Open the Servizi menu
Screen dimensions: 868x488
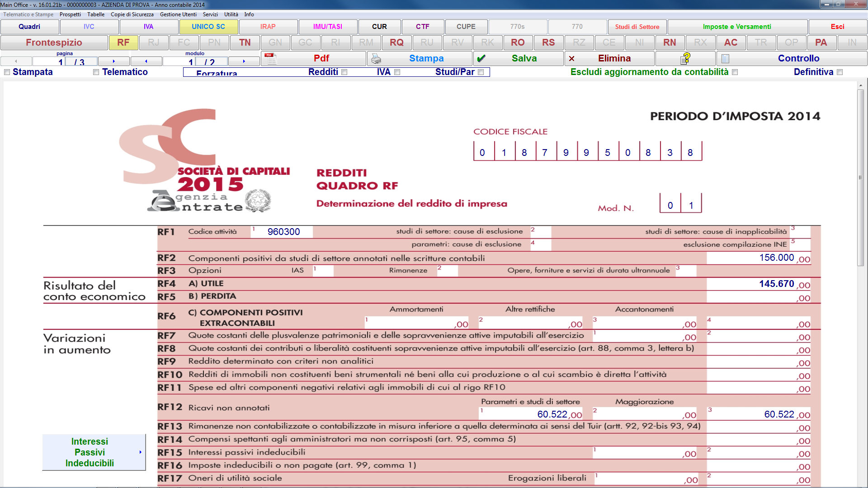point(210,14)
